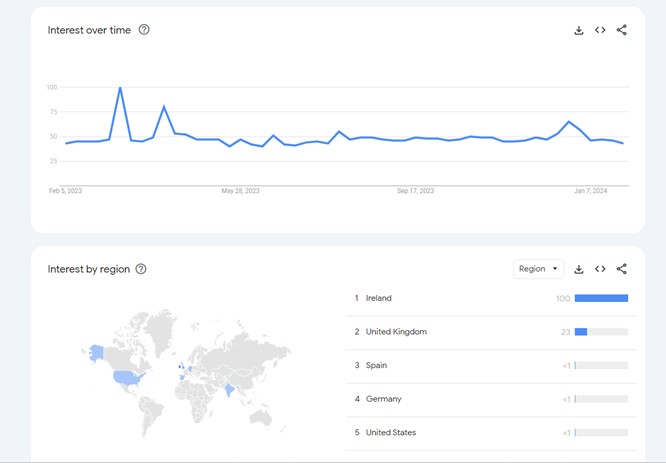The height and width of the screenshot is (463, 666).
Task: Open the United States region entry
Action: (x=491, y=432)
